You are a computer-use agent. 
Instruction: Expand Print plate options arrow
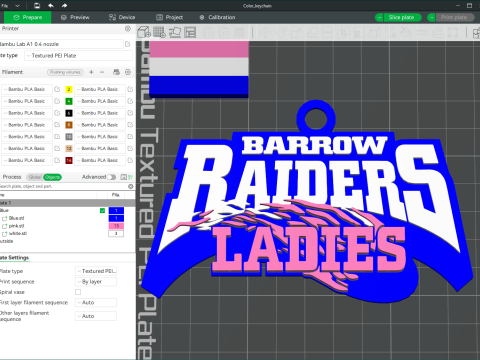point(431,17)
